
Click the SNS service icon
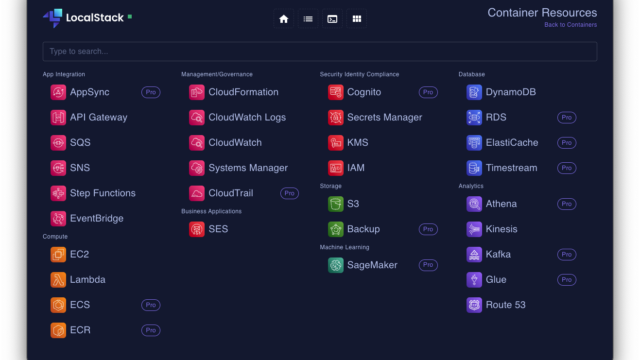tap(58, 168)
